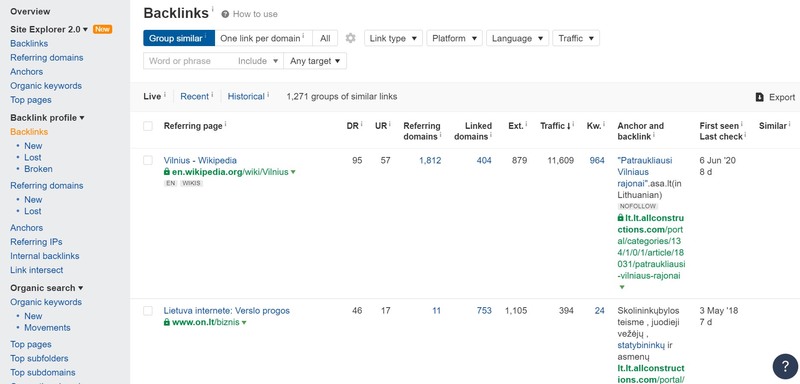Click linked domains value 753

[484, 311]
